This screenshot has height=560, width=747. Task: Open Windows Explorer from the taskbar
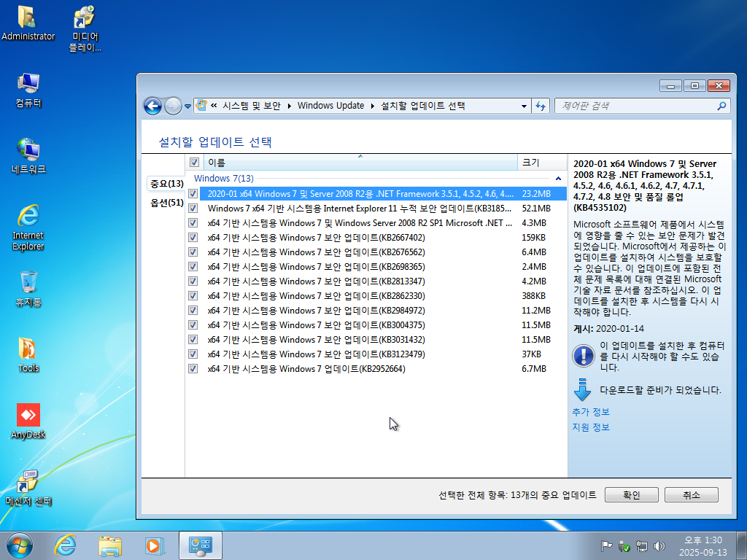(x=110, y=545)
